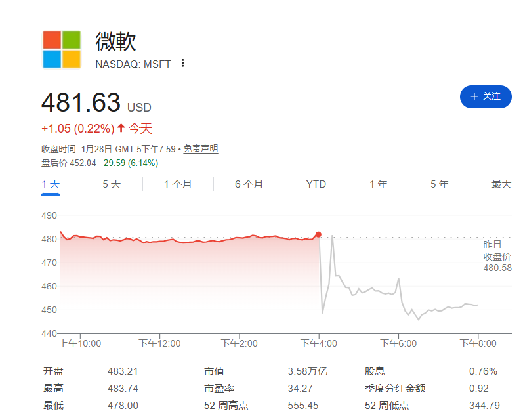Click the 昨日收盘价 480.58 label
This screenshot has height=420, width=521.
coord(497,256)
